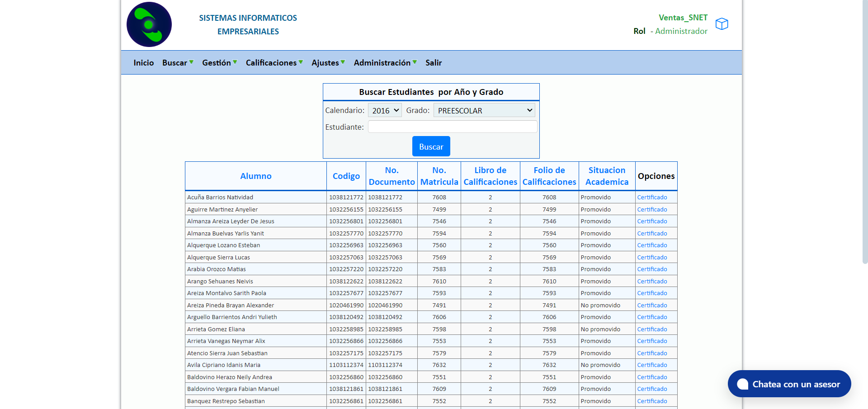Image resolution: width=868 pixels, height=409 pixels.
Task: Open Certificado for Avila Cipriano Idanis
Action: (x=652, y=365)
